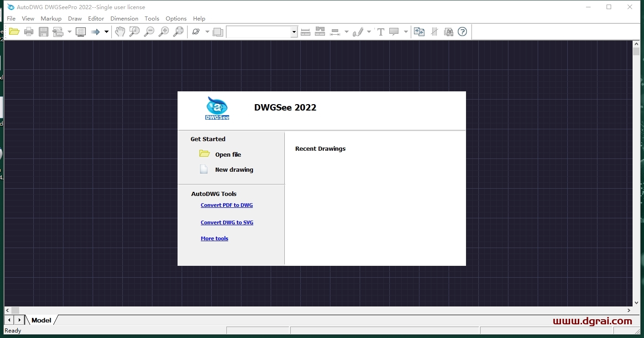644x338 pixels.
Task: Follow the Convert DWG to SVG link
Action: pos(227,222)
